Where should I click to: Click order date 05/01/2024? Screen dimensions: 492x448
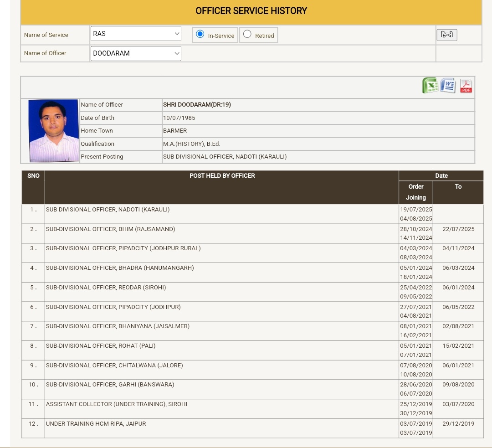coord(416,268)
